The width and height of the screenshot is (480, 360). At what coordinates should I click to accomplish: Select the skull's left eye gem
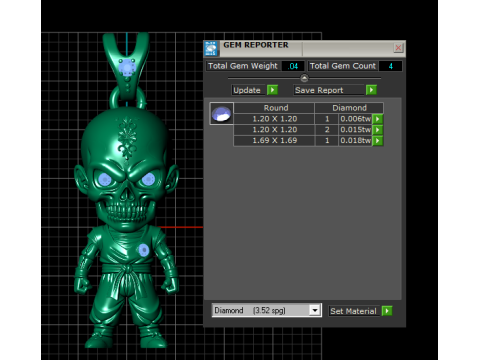coord(105,180)
